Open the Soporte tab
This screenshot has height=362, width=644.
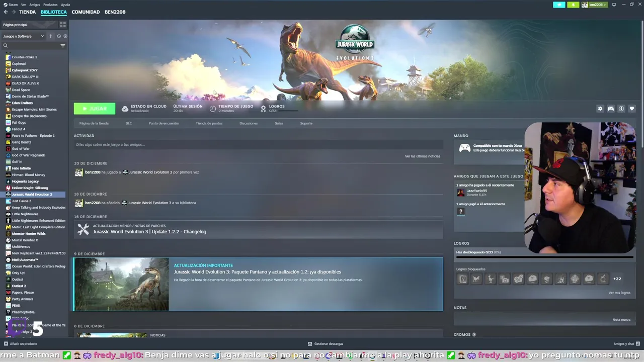point(306,123)
